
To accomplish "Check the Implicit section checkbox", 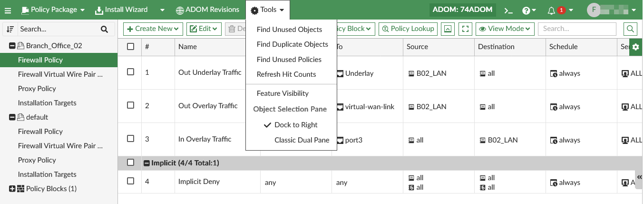I will coord(131,163).
